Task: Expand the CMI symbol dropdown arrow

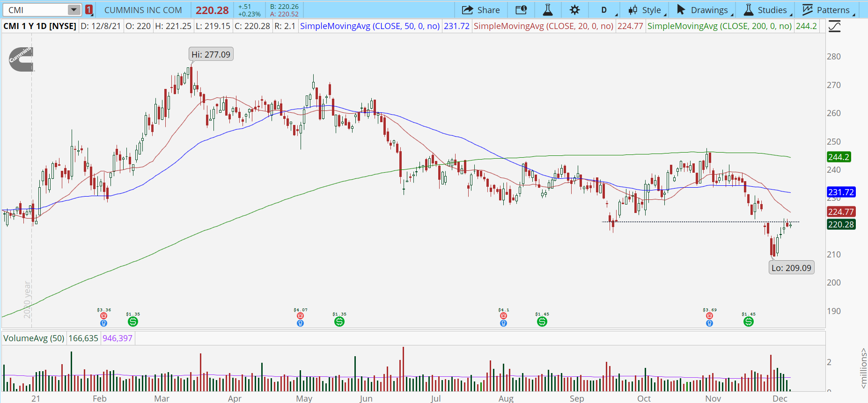Action: (74, 10)
